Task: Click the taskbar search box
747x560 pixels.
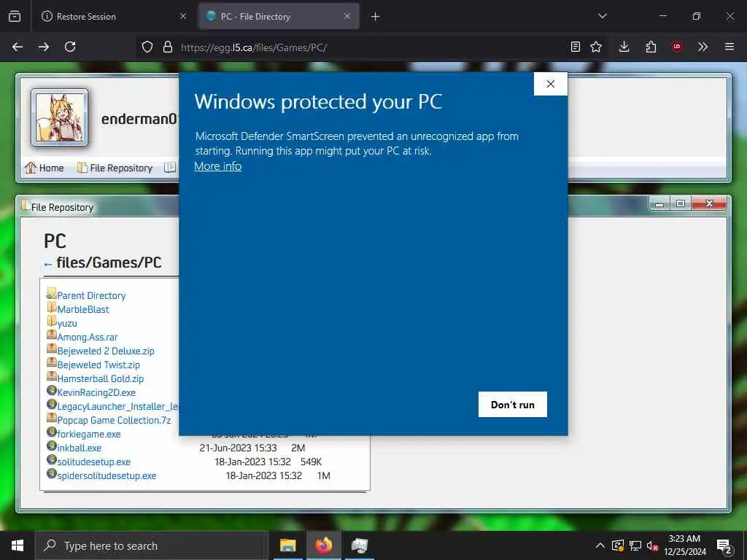Action: (152, 545)
